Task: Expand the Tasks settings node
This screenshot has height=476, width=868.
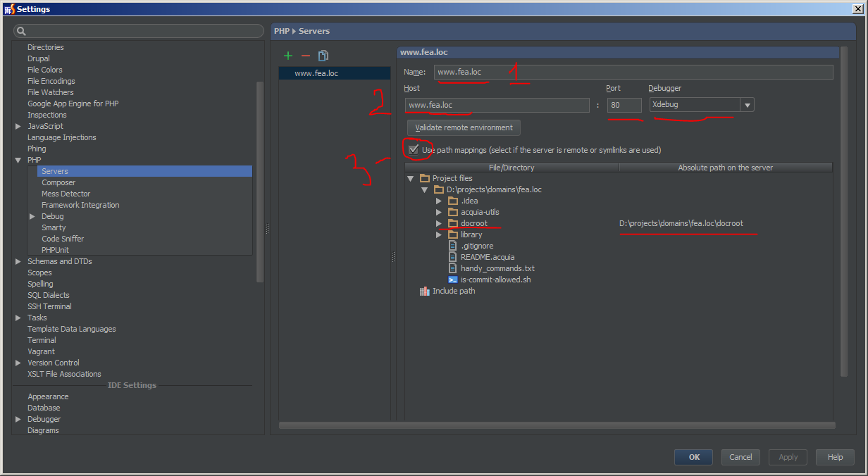Action: 18,318
